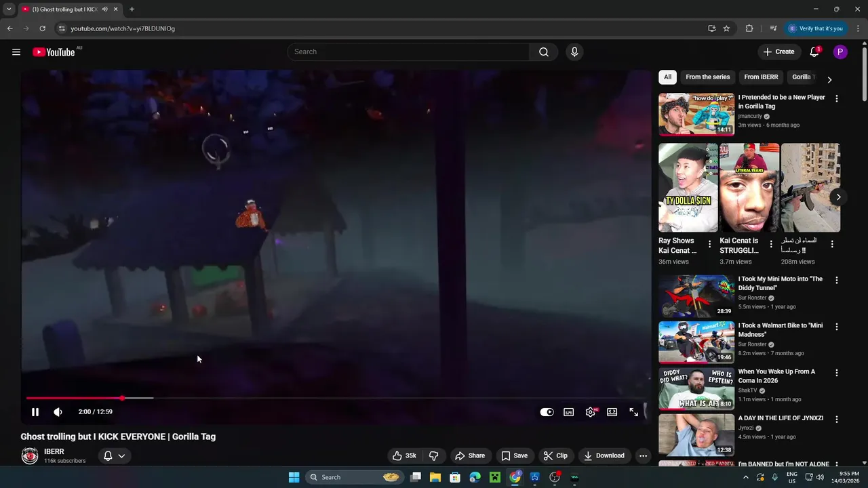Bookmark this page with star
Viewport: 868px width, 488px height.
[726, 28]
